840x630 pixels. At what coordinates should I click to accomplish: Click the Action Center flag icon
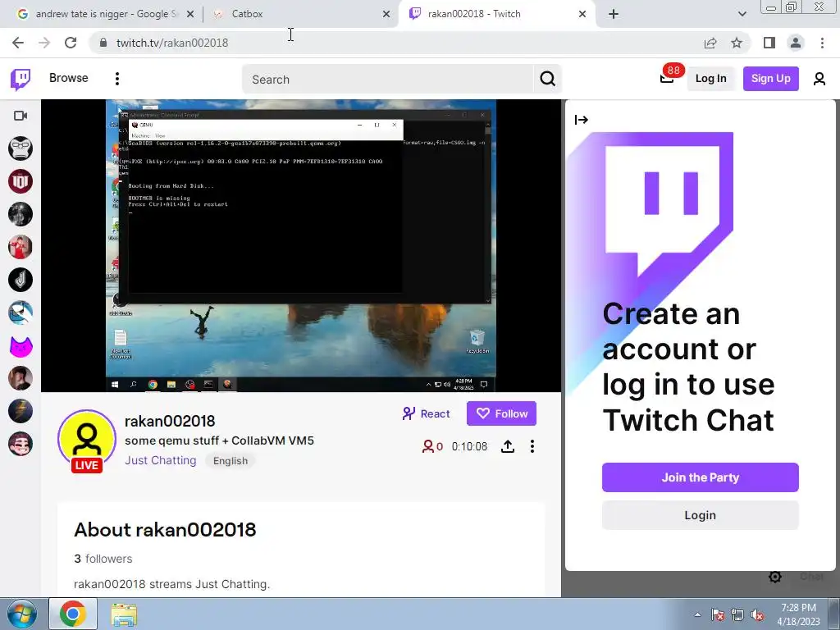click(718, 615)
